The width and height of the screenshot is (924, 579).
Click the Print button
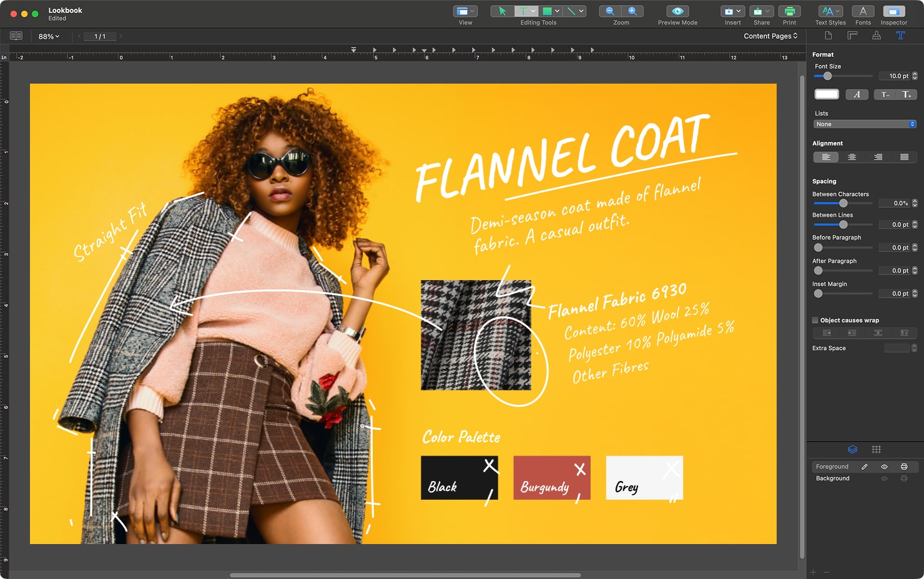(x=790, y=11)
